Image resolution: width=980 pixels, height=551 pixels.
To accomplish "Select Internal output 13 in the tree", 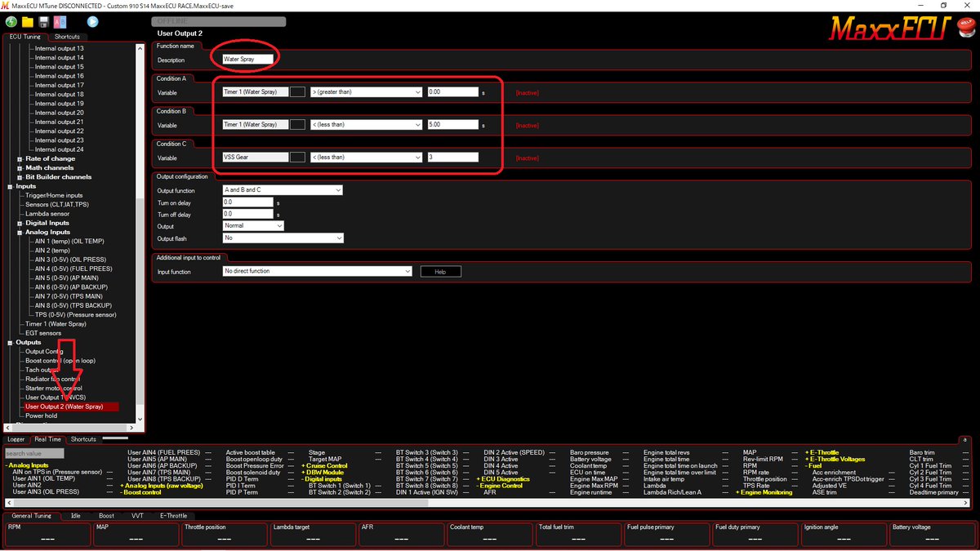I will 60,48.
